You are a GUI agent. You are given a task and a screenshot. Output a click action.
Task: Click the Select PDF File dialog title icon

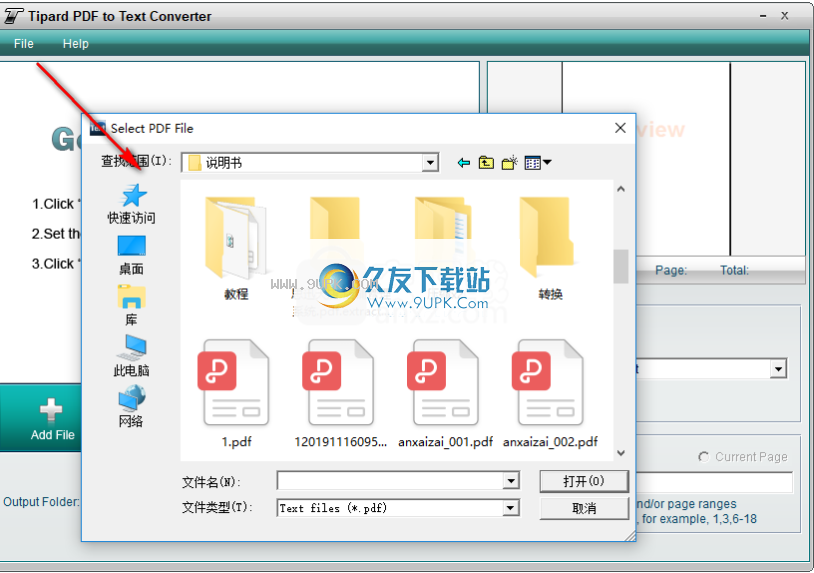coord(97,128)
